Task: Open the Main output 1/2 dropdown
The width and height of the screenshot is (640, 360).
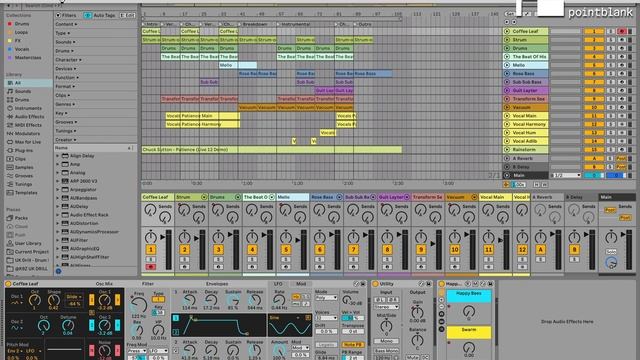Action: point(566,175)
